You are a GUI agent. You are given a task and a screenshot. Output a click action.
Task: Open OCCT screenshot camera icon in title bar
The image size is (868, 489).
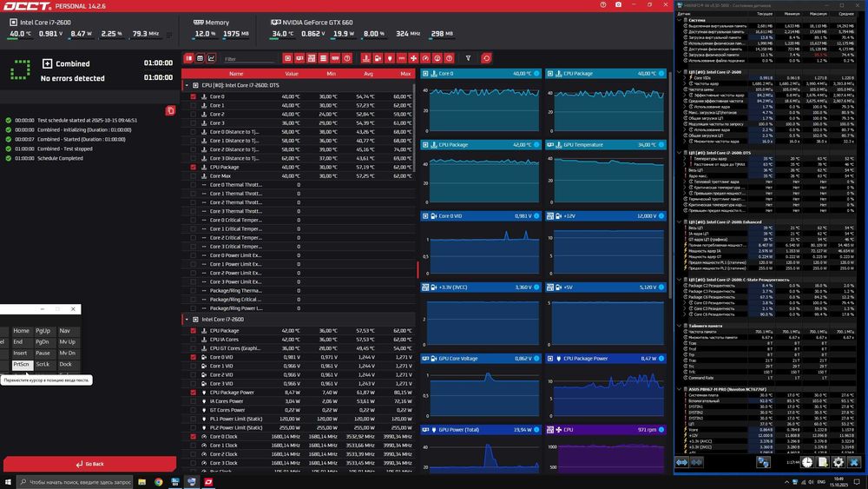click(618, 5)
